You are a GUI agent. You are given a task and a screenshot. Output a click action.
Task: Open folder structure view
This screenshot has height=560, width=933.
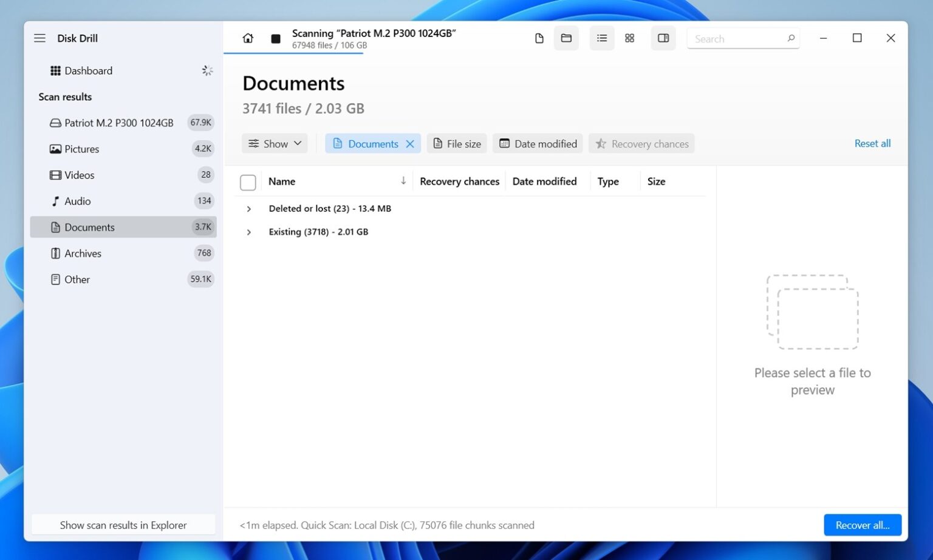click(566, 38)
